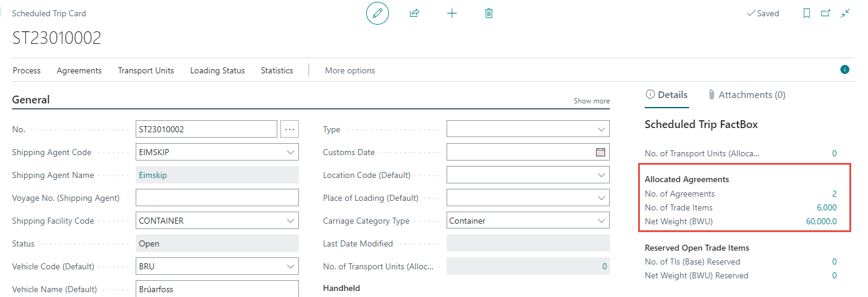The width and height of the screenshot is (868, 297).
Task: Click the bookmark icon
Action: pyautogui.click(x=807, y=13)
